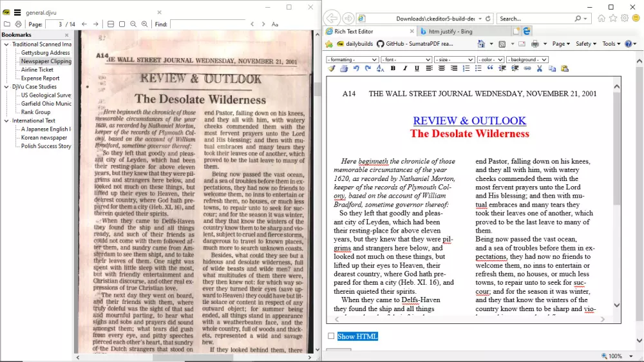Go to next page in SumatraPDF
Image resolution: width=644 pixels, height=362 pixels.
(x=96, y=24)
